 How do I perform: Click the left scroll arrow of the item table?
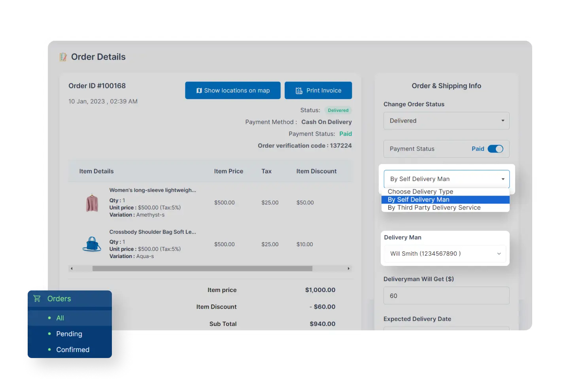(72, 268)
